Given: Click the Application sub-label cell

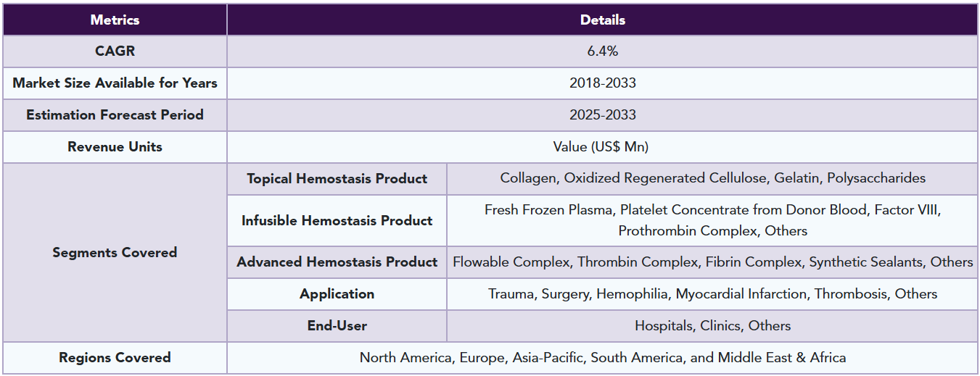Looking at the screenshot, I should [337, 294].
